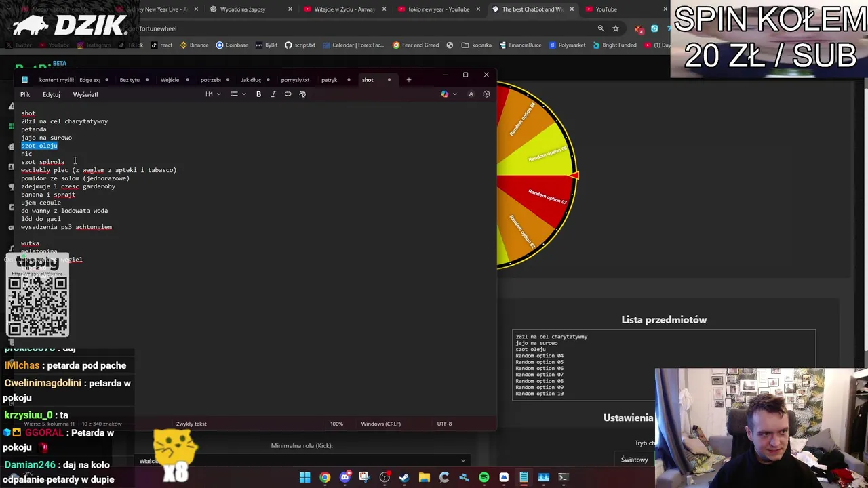Open FinancialJuice bookmark
Image resolution: width=868 pixels, height=488 pixels.
tap(519, 45)
